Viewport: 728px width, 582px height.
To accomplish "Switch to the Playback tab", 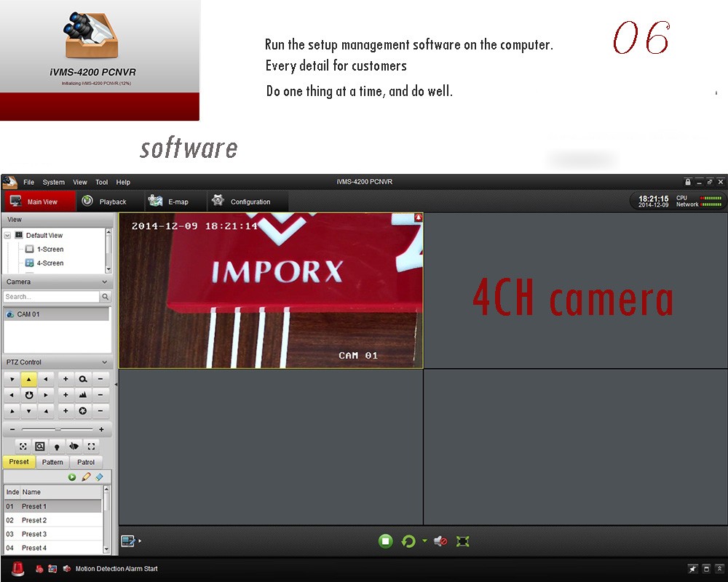I will [105, 202].
